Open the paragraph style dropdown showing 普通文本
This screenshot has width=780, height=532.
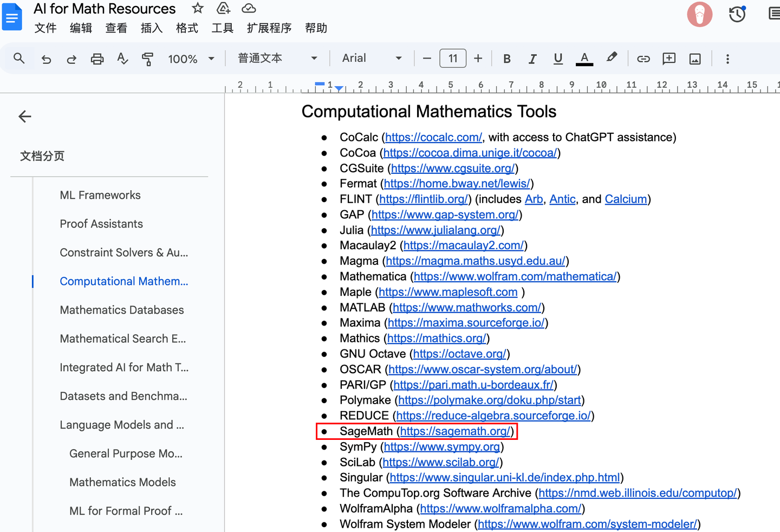click(276, 57)
